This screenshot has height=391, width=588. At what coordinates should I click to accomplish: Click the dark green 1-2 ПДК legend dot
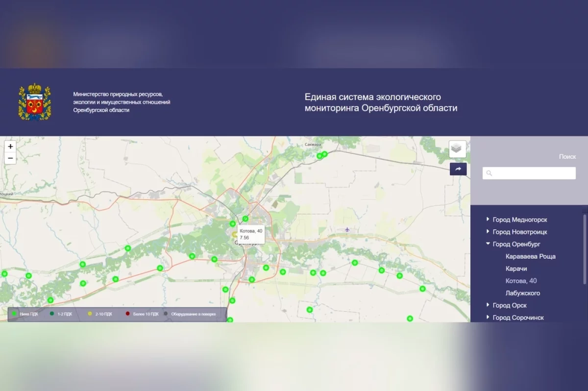coord(52,314)
